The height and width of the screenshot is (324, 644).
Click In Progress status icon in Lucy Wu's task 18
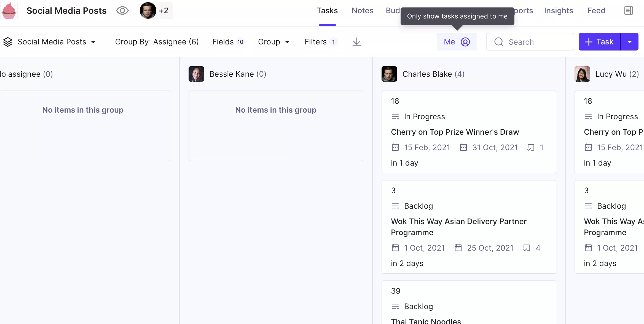point(589,117)
